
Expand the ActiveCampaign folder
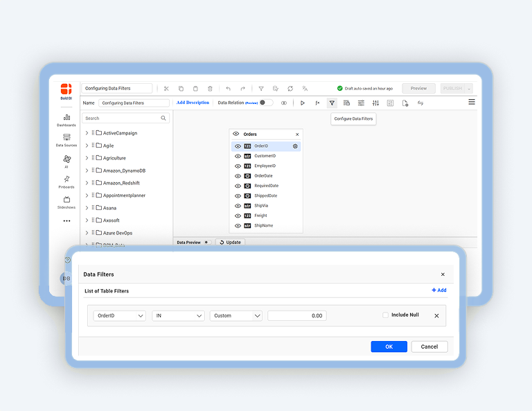coord(87,133)
